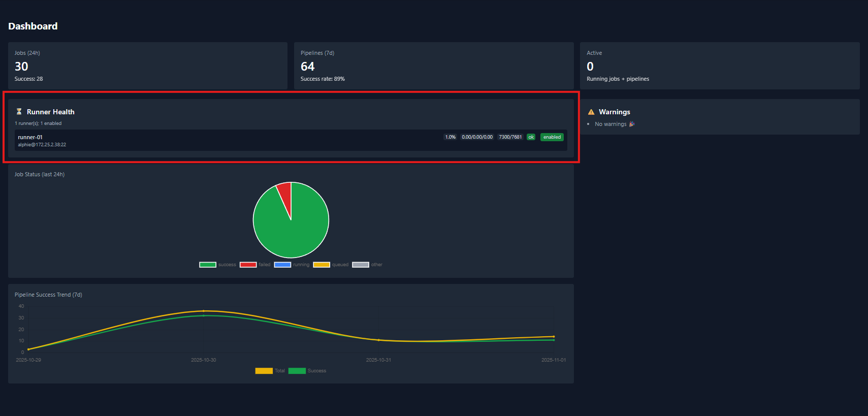Click the red failed slice of pie chart
The width and height of the screenshot is (868, 416).
(x=285, y=196)
